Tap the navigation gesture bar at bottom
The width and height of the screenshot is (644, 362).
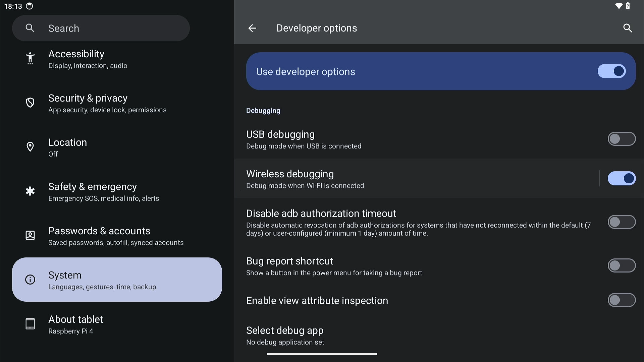pos(322,354)
